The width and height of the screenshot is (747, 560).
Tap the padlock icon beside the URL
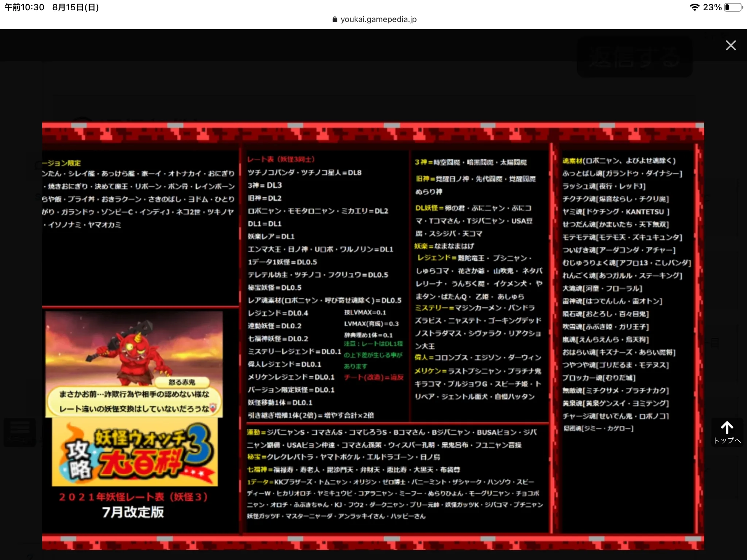tap(335, 20)
